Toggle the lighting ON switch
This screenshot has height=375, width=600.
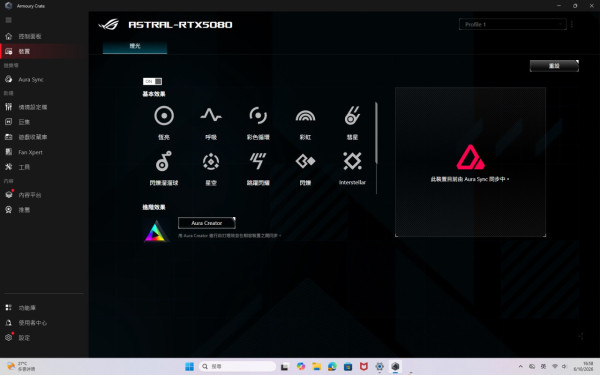(x=152, y=82)
